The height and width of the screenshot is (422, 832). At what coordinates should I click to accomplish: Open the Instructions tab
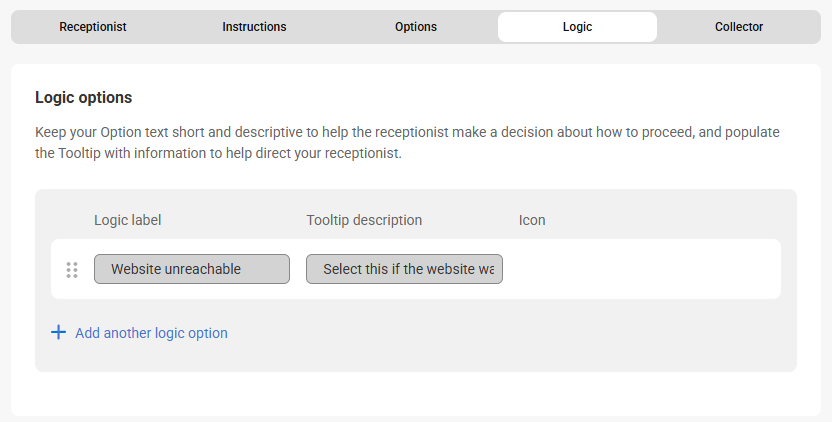point(254,27)
